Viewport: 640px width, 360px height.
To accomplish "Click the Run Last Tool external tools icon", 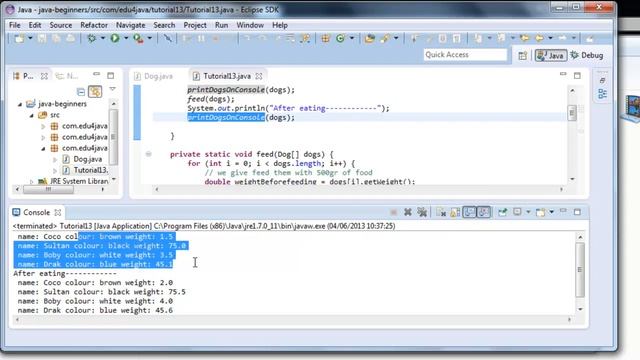I will click(x=138, y=38).
